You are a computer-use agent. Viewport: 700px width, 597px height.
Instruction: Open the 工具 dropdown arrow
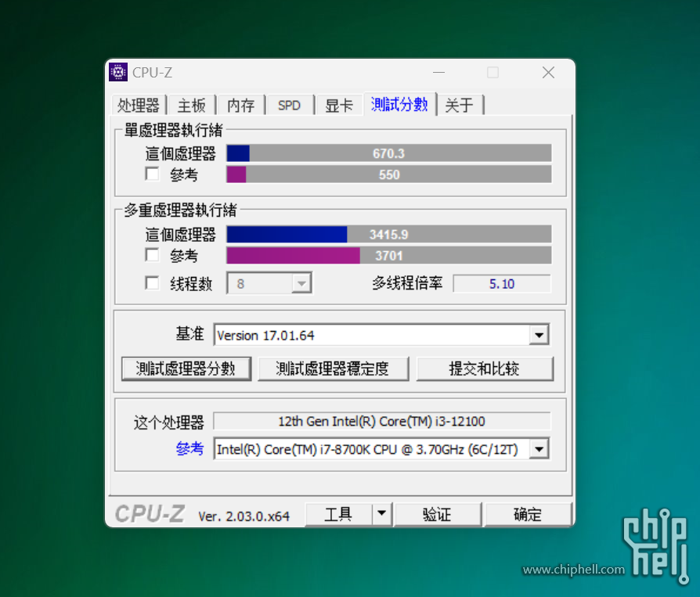point(381,513)
